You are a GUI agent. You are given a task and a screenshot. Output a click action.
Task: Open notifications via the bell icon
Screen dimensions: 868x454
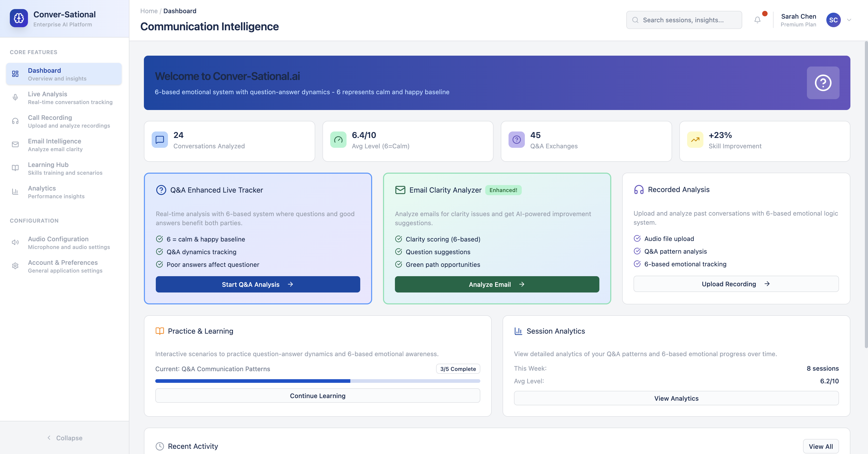[x=757, y=20]
